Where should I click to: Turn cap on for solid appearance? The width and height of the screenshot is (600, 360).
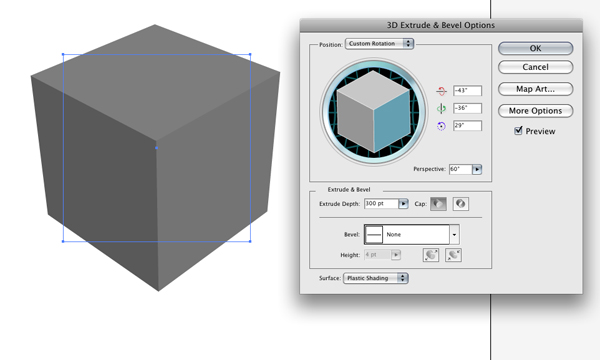tap(438, 204)
